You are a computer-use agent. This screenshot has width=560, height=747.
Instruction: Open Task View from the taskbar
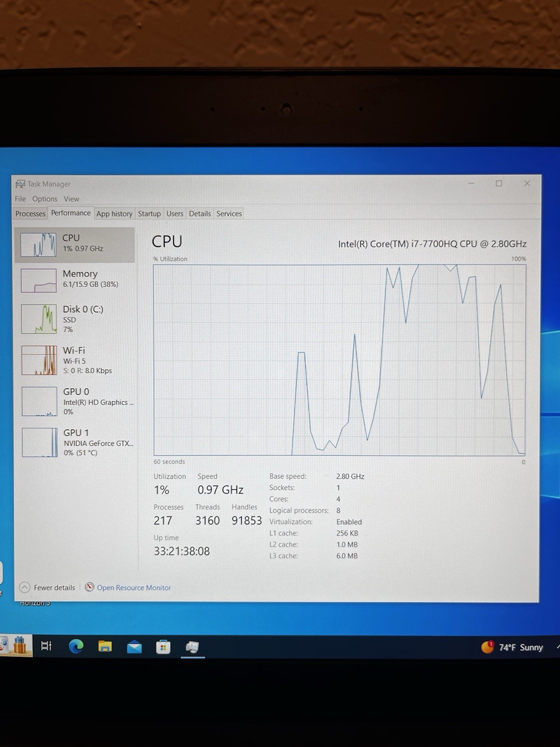pos(46,646)
